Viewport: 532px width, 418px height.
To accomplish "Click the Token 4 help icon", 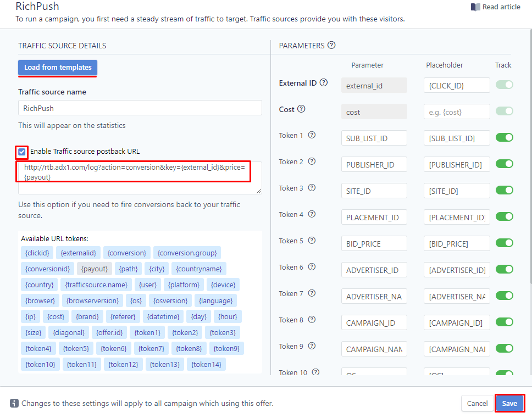I will click(312, 214).
